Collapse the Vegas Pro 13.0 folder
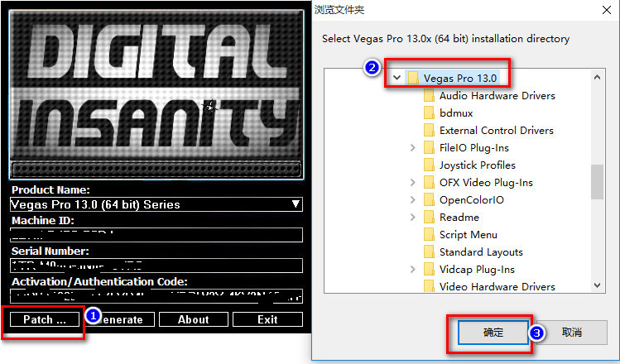The width and height of the screenshot is (620, 364). click(x=397, y=78)
